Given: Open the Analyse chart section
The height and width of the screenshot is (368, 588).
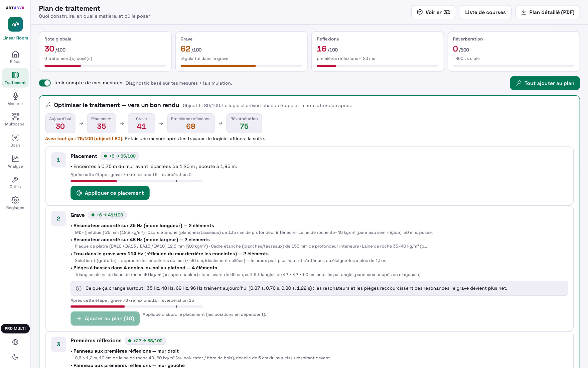Looking at the screenshot, I should click(15, 162).
